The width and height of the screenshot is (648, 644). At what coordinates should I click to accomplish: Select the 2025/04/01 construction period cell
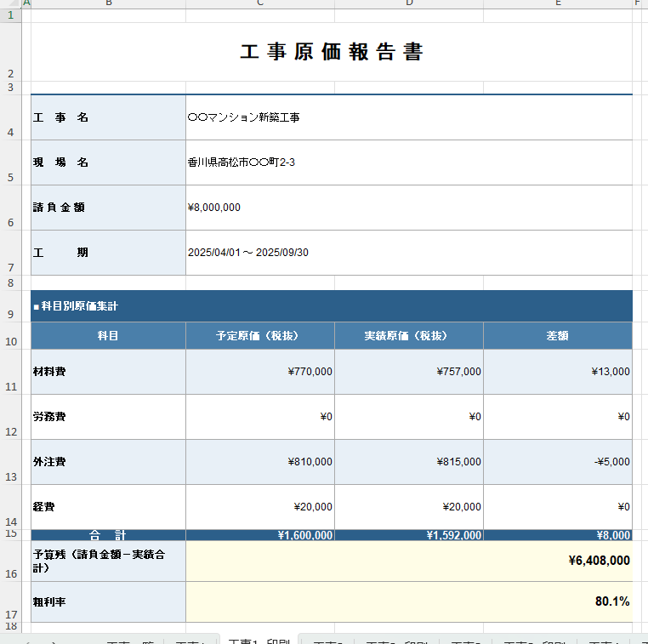(408, 253)
